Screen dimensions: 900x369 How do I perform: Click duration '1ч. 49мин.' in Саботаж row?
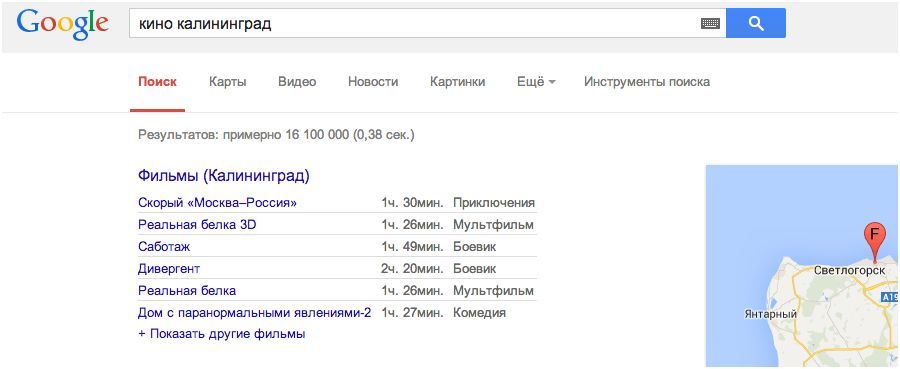[x=412, y=247]
